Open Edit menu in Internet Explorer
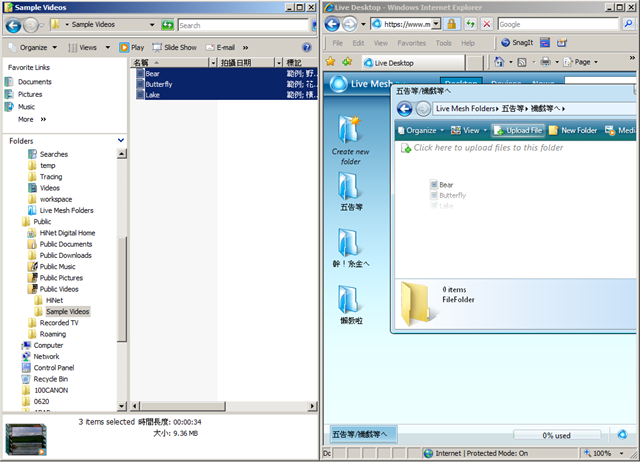 358,43
